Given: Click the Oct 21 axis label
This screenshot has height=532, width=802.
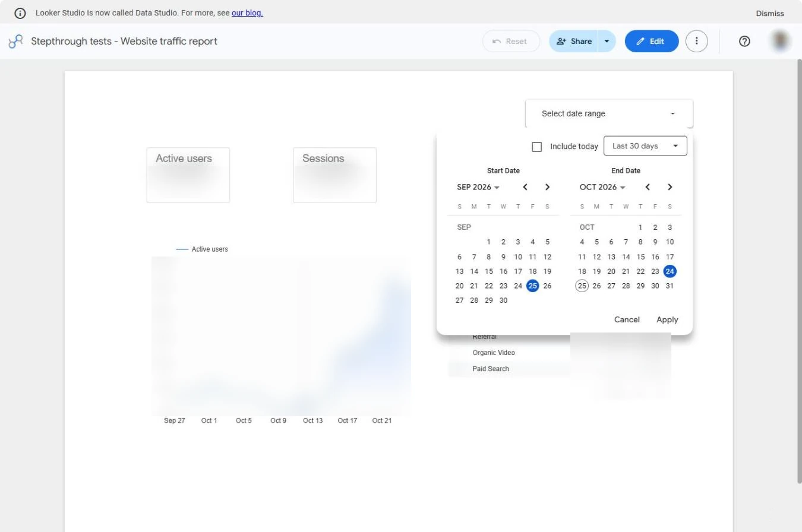Looking at the screenshot, I should tap(382, 420).
